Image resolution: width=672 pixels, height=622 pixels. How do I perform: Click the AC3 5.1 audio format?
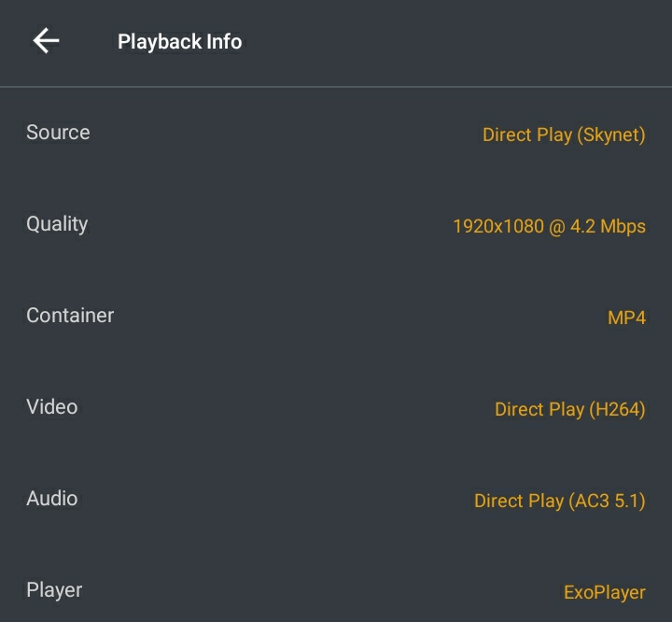[607, 501]
